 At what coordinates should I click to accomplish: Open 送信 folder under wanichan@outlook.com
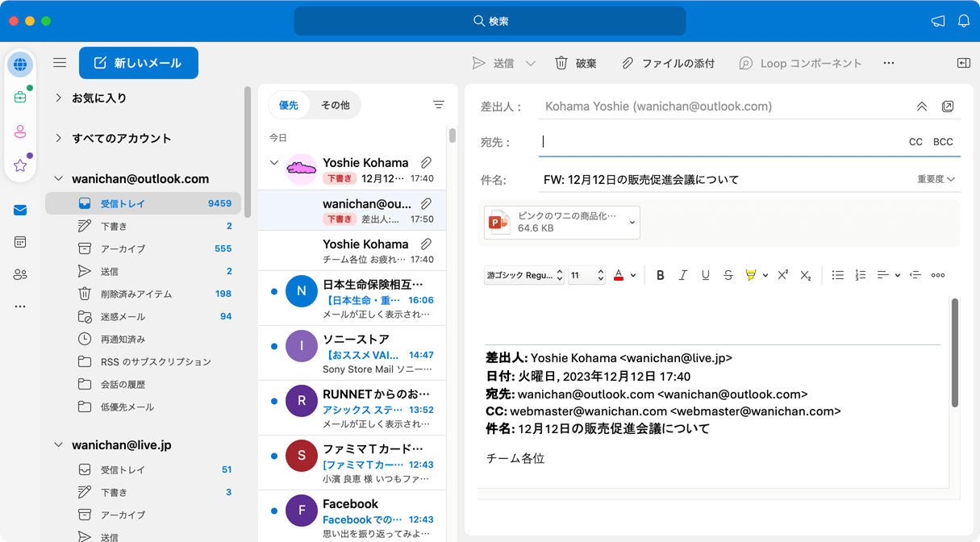point(143,271)
